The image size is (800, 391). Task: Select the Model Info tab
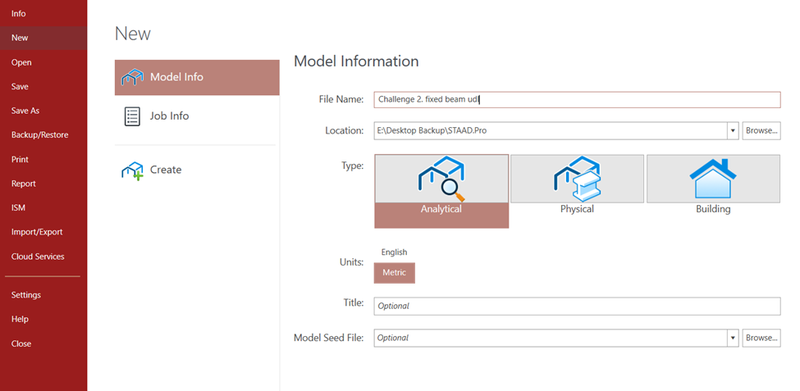(197, 78)
